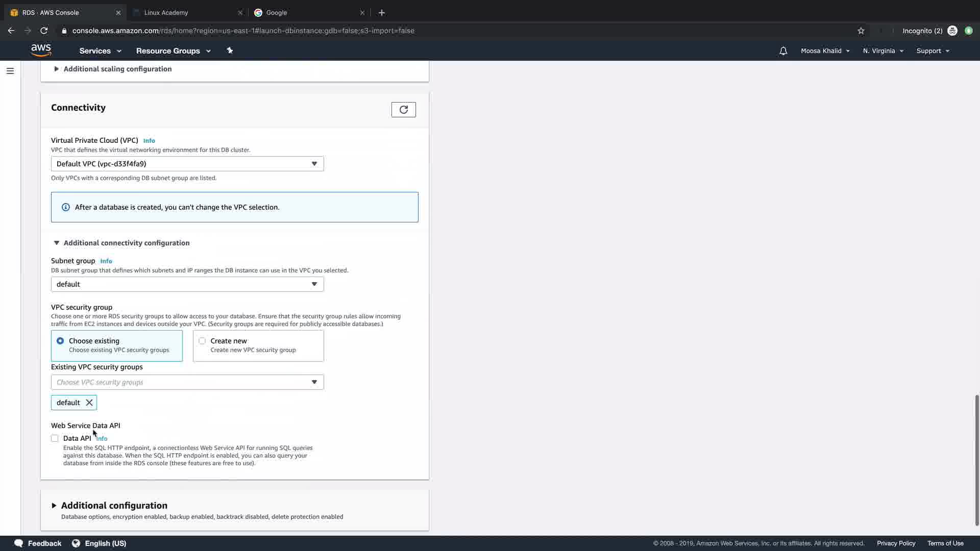
Task: Open the Subnet group dropdown
Action: [187, 284]
